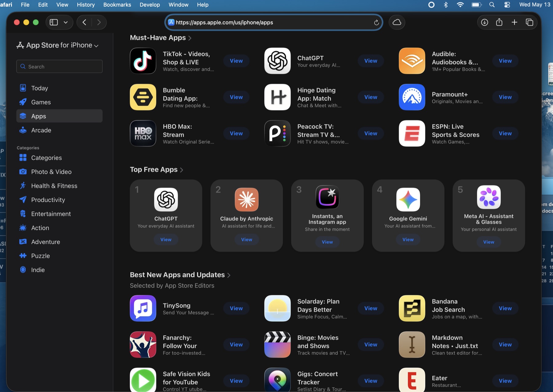The width and height of the screenshot is (553, 392).
Task: Open Spotlight search in menu bar
Action: [492, 5]
